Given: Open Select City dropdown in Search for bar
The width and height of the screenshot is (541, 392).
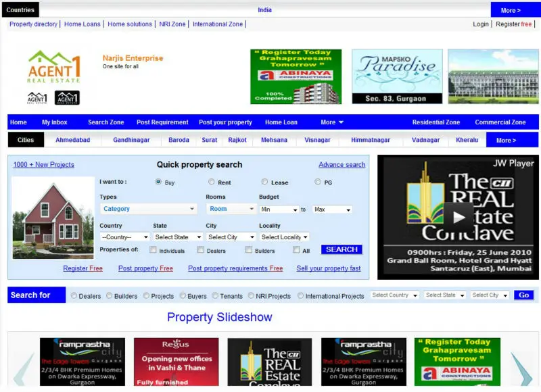Looking at the screenshot, I should (490, 295).
